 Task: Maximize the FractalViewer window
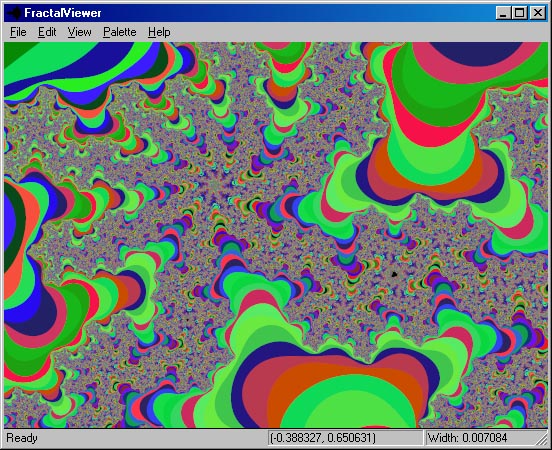[x=519, y=13]
